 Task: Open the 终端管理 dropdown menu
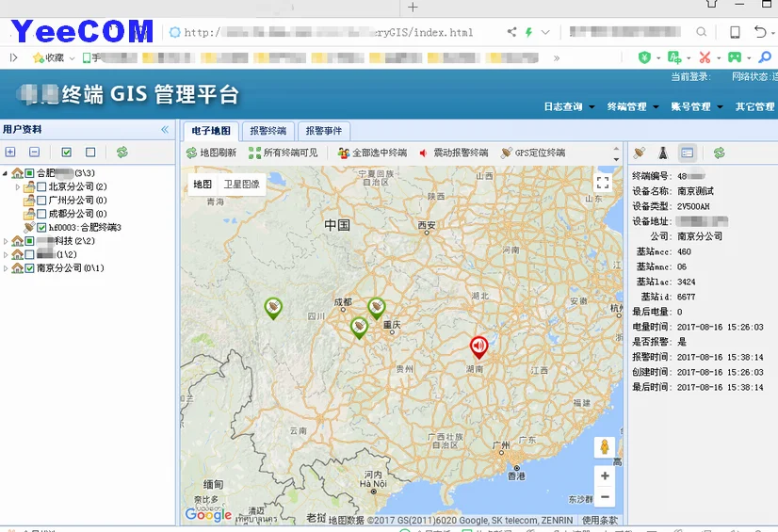pyautogui.click(x=633, y=107)
